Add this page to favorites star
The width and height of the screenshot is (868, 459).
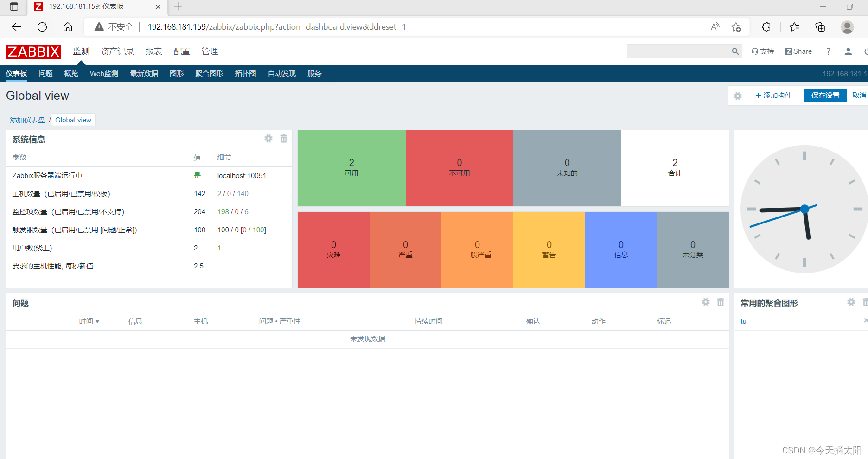coord(736,27)
